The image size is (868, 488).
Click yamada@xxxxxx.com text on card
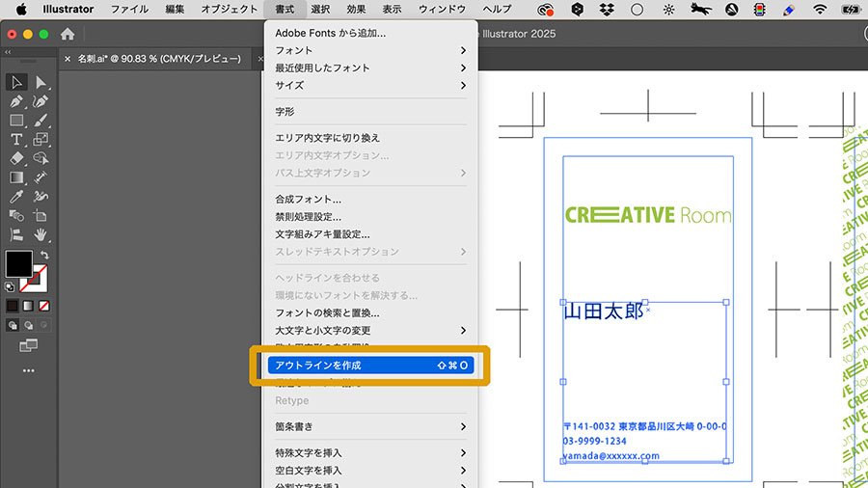(611, 456)
